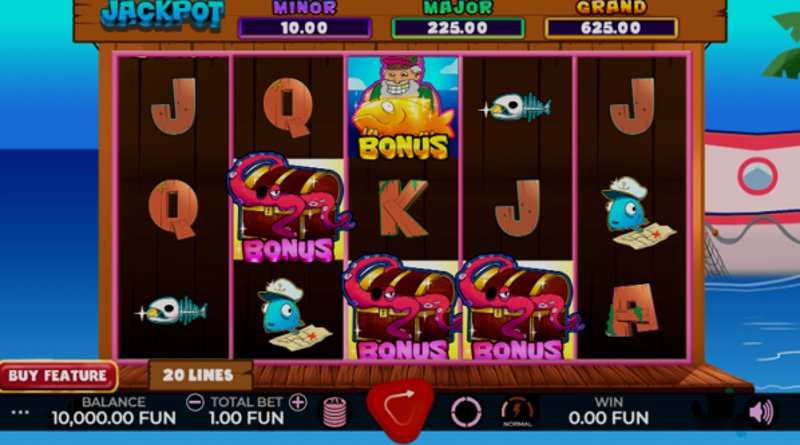Click the Buy Feature button
This screenshot has height=445, width=800.
pyautogui.click(x=58, y=376)
